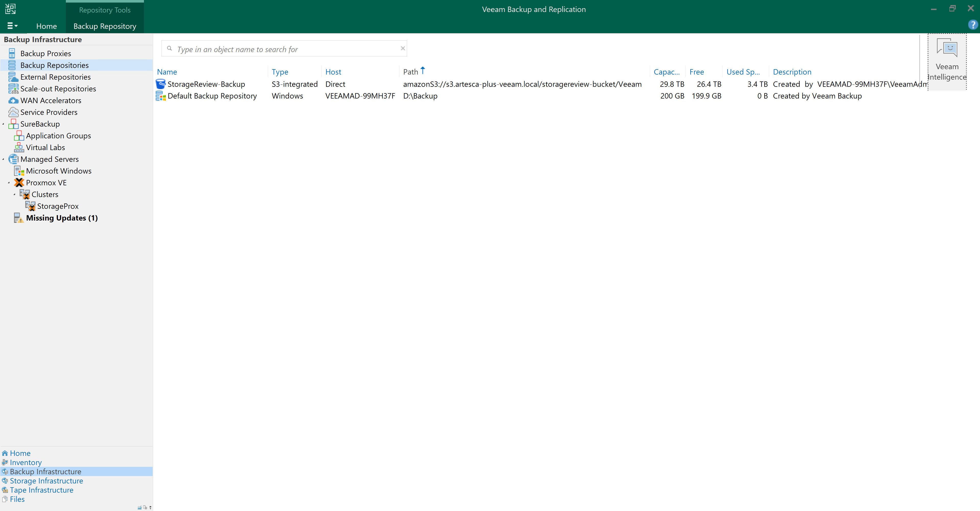Sort list by Path column header
The image size is (980, 511).
pyautogui.click(x=411, y=72)
